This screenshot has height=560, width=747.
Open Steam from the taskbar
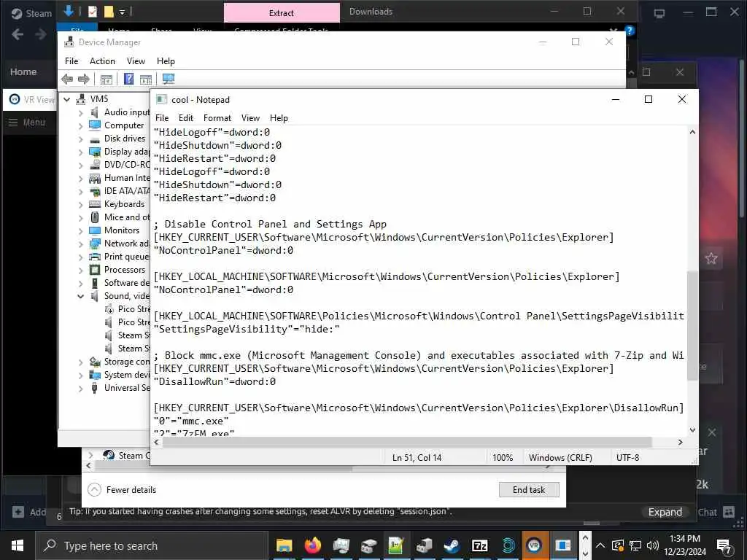(x=452, y=545)
